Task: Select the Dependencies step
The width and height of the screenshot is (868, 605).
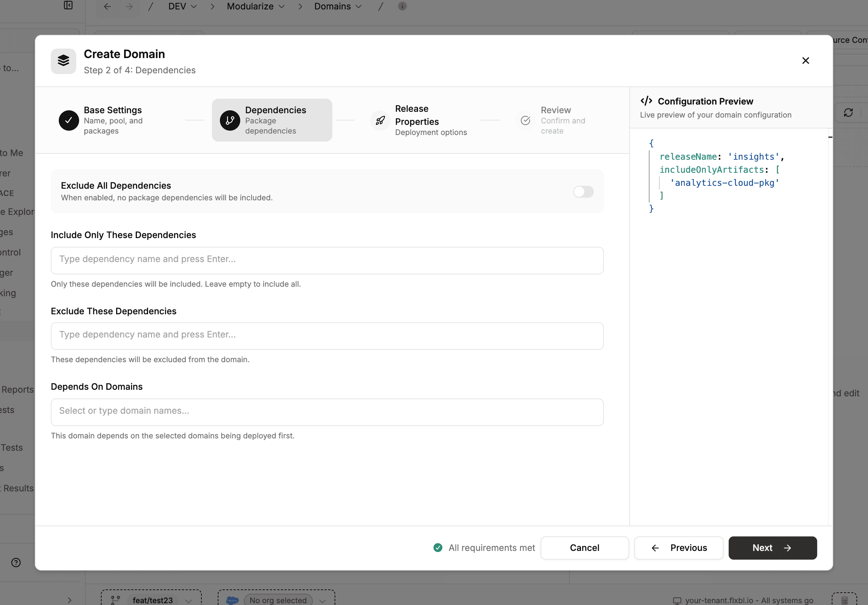Action: [x=272, y=120]
